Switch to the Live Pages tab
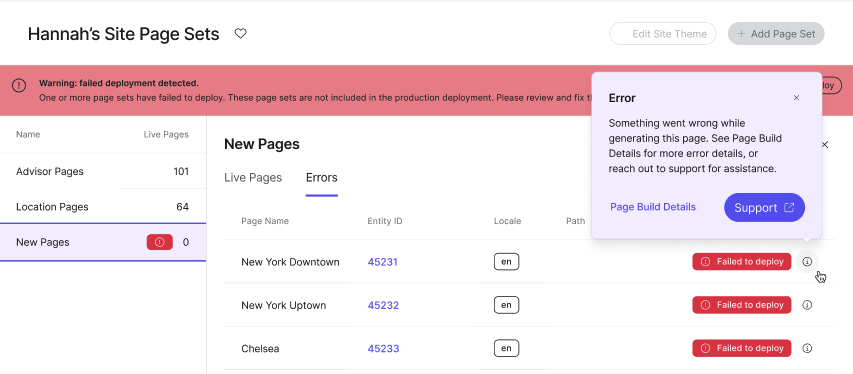This screenshot has height=374, width=853. pos(253,177)
